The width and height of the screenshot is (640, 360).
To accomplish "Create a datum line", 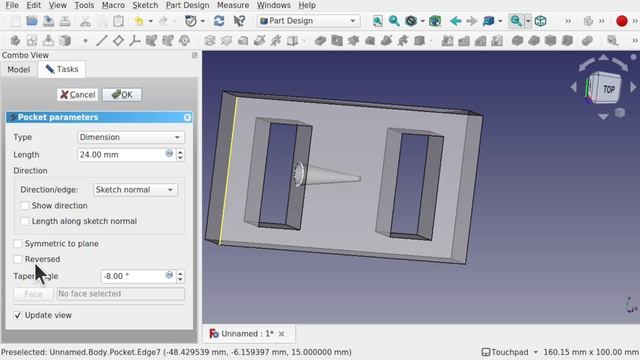I will coord(102,40).
